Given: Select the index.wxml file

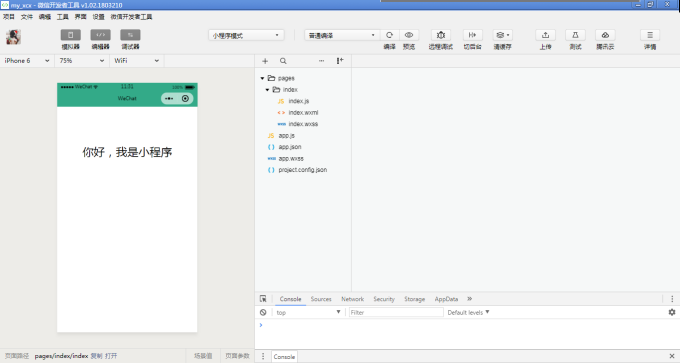Looking at the screenshot, I should [x=303, y=112].
